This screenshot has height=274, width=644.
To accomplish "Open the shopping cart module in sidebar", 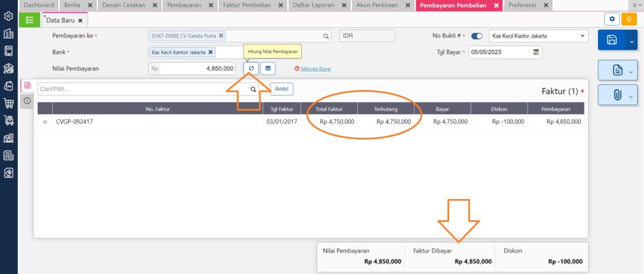I will click(x=9, y=103).
